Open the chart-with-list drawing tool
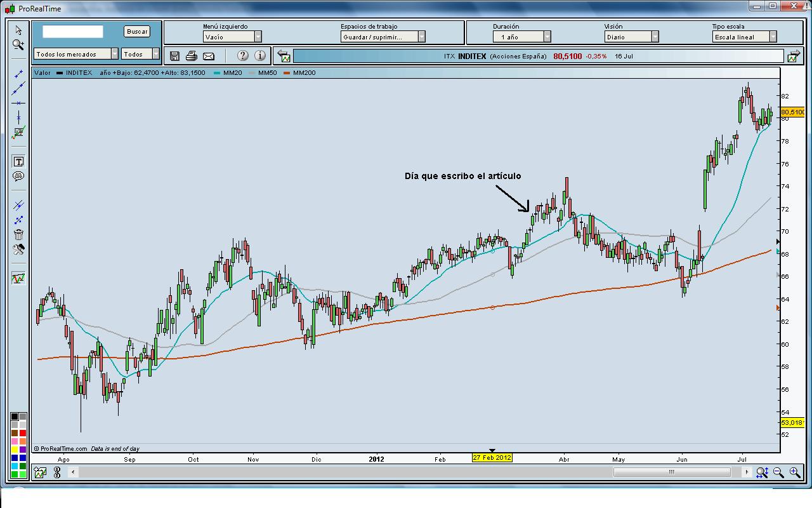 (18, 133)
